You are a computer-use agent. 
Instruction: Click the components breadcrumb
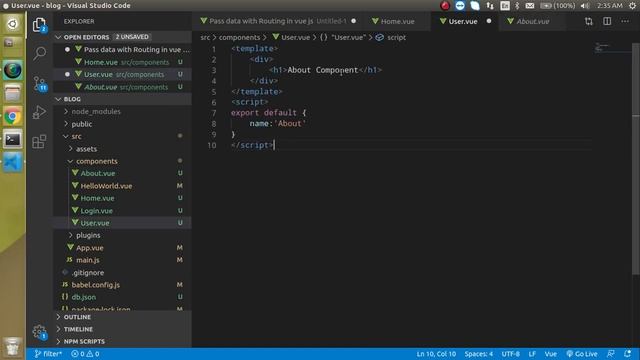tap(239, 38)
